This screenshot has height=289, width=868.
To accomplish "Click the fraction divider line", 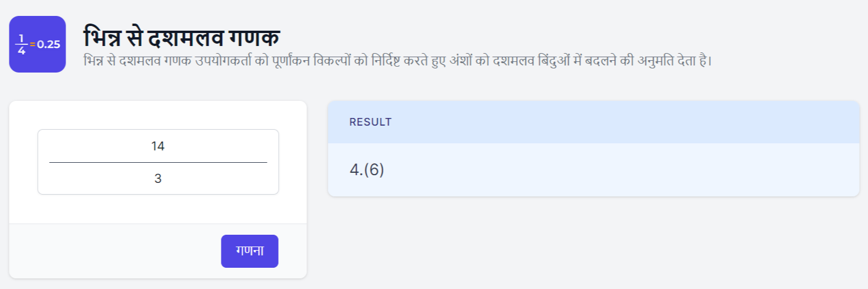I will [x=158, y=162].
